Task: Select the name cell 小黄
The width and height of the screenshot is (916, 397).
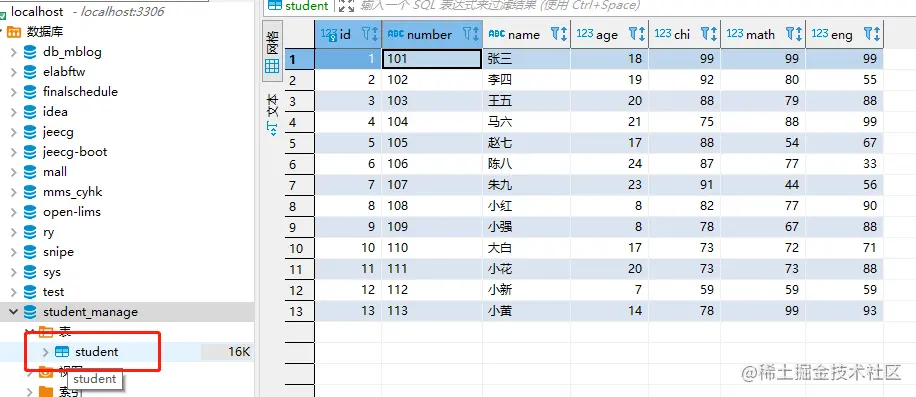Action: [526, 311]
